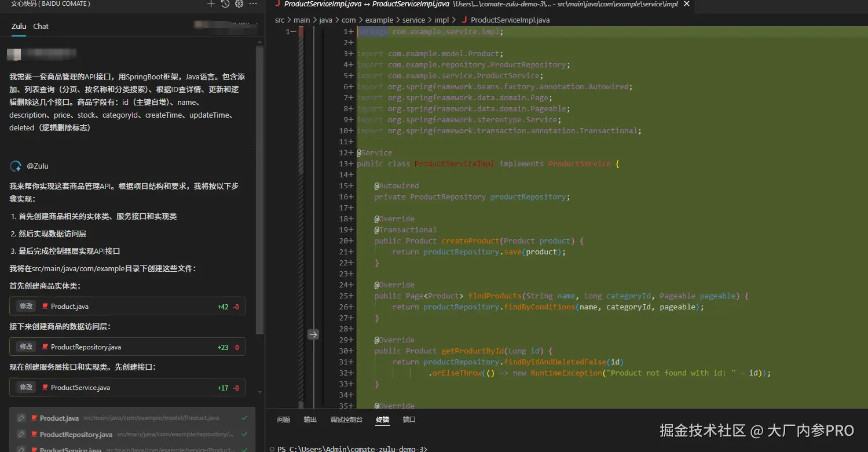
Task: Select the Zulu tab
Action: point(19,26)
